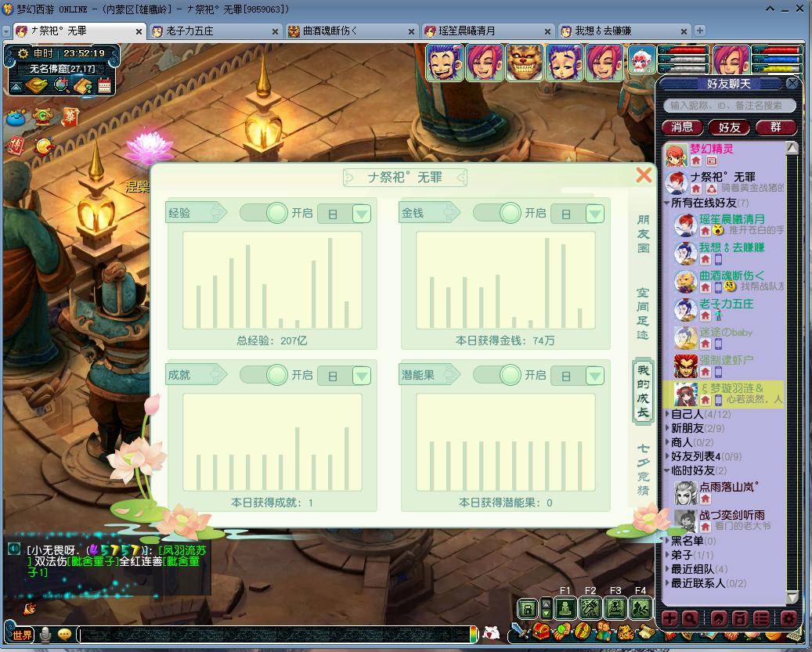Click the friend search input field

point(729,106)
